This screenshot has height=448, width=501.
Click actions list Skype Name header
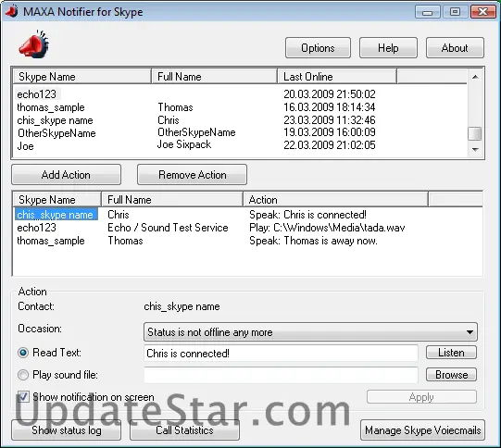click(56, 200)
